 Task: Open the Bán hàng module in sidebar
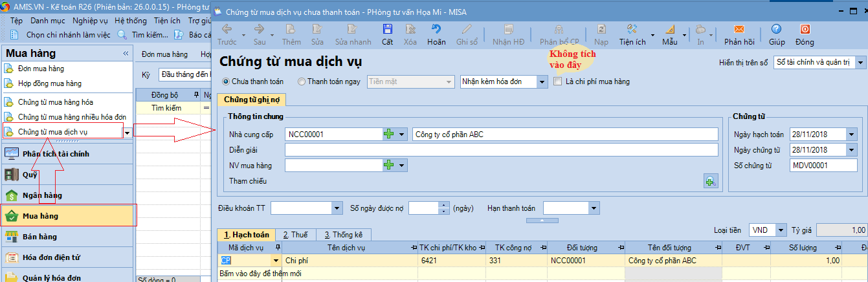click(x=68, y=236)
